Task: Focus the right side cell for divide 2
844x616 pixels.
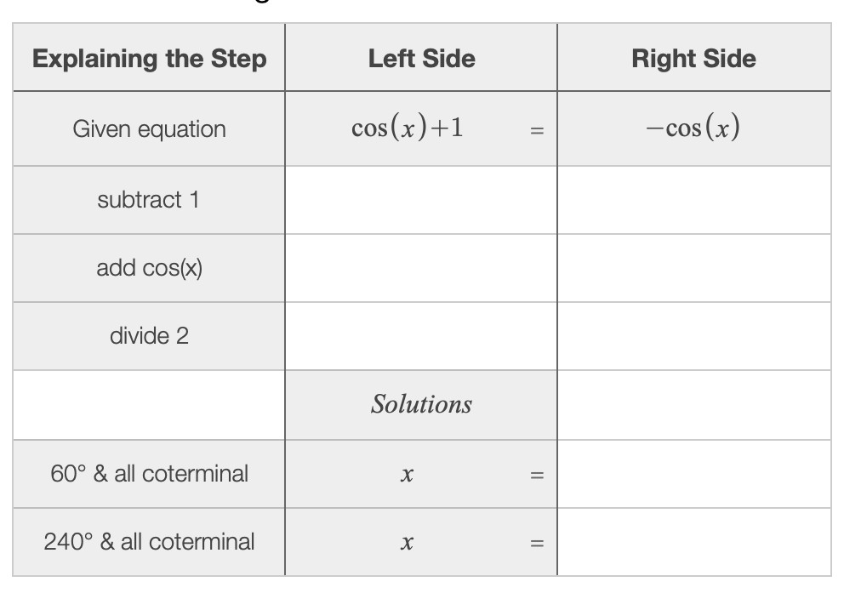Action: point(693,336)
